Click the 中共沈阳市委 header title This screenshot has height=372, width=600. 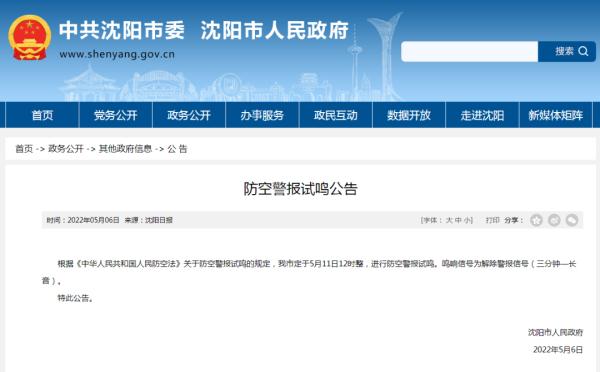tap(122, 30)
